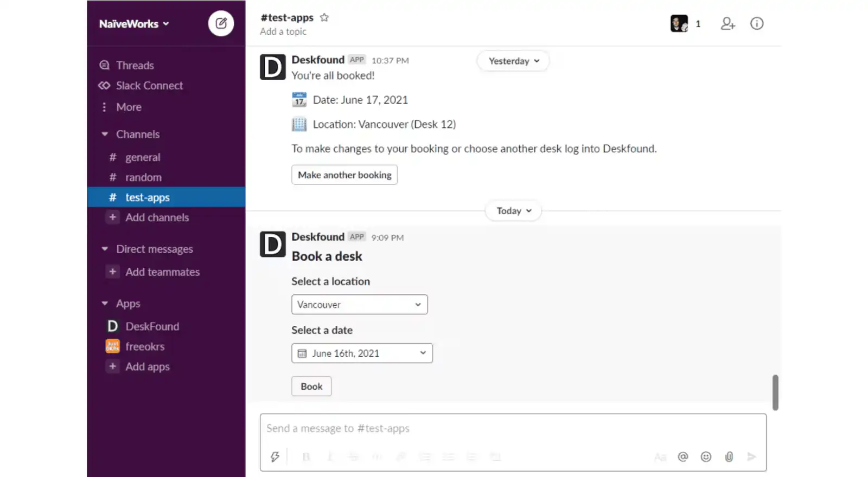Click the Deskfound avatar on 9:09 PM message

click(x=273, y=244)
